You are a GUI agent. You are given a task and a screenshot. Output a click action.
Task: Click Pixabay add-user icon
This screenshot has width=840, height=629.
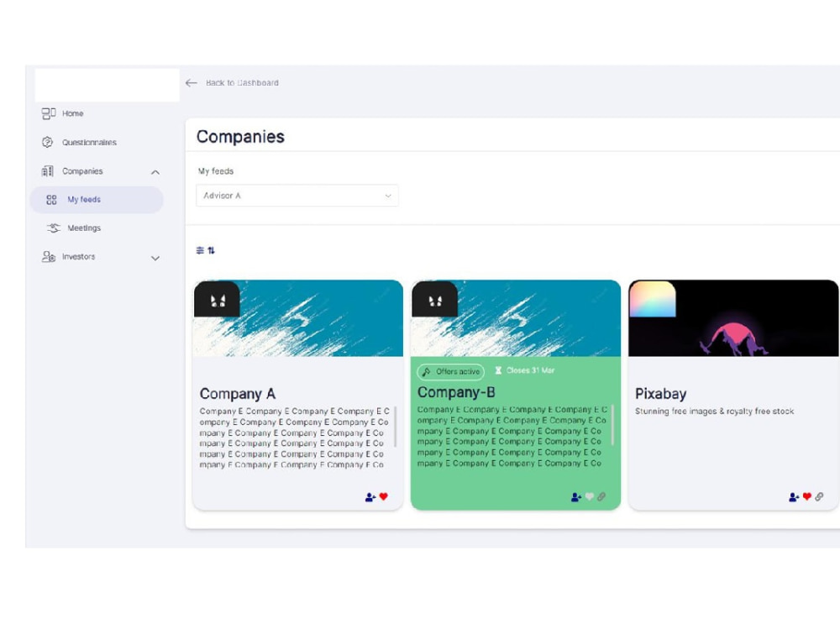[794, 497]
